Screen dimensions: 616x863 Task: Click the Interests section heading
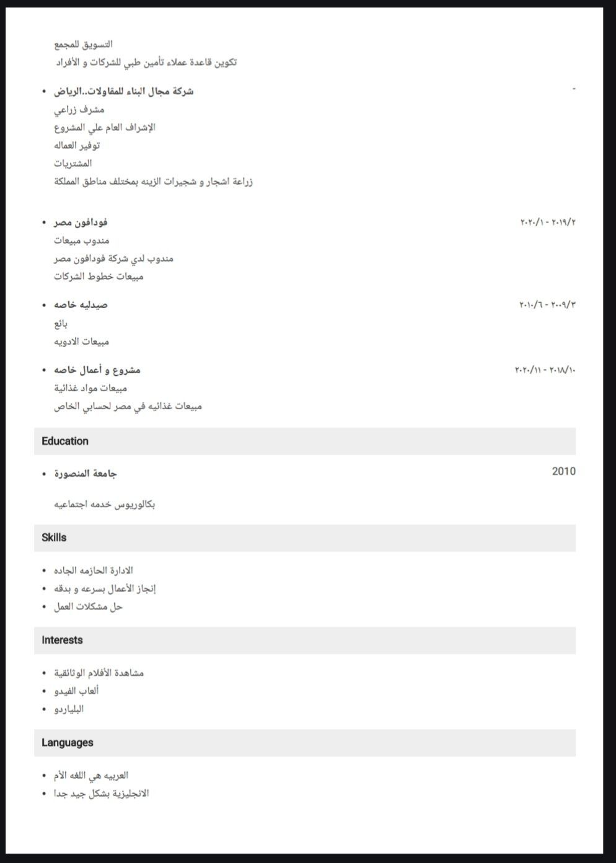click(x=62, y=640)
